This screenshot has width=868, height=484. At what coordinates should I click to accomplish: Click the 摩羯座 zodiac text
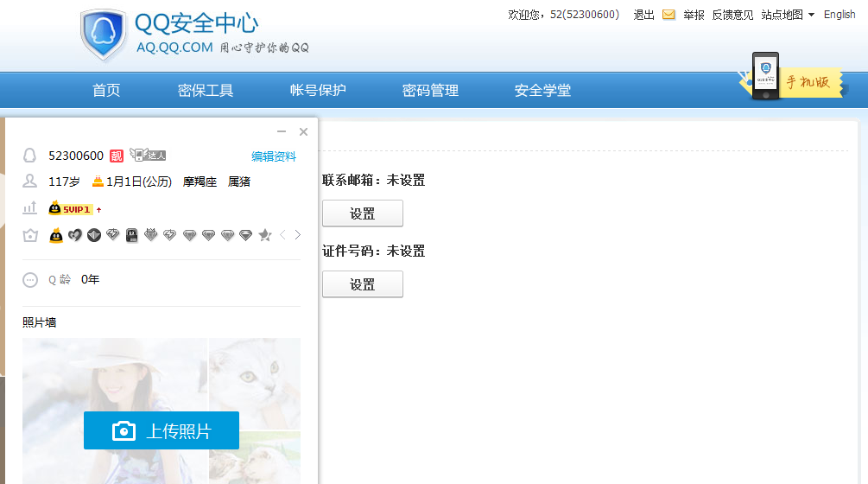200,181
